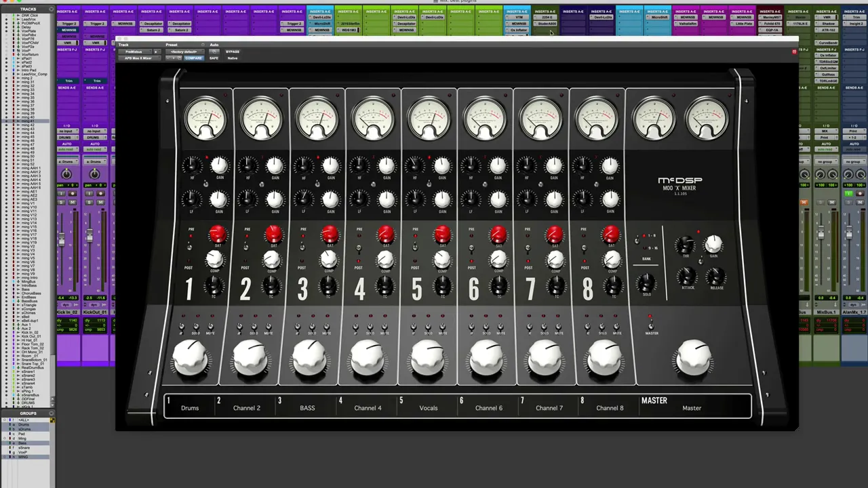Select the Drums group in GROUPS list
The image size is (868, 488).
point(24,425)
